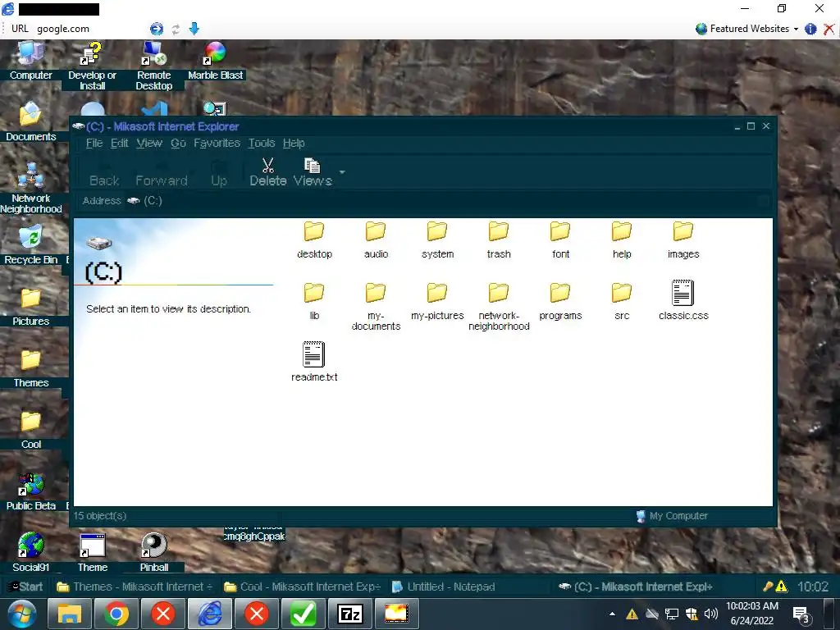Click the Recycle Bin desktop icon

tap(30, 245)
